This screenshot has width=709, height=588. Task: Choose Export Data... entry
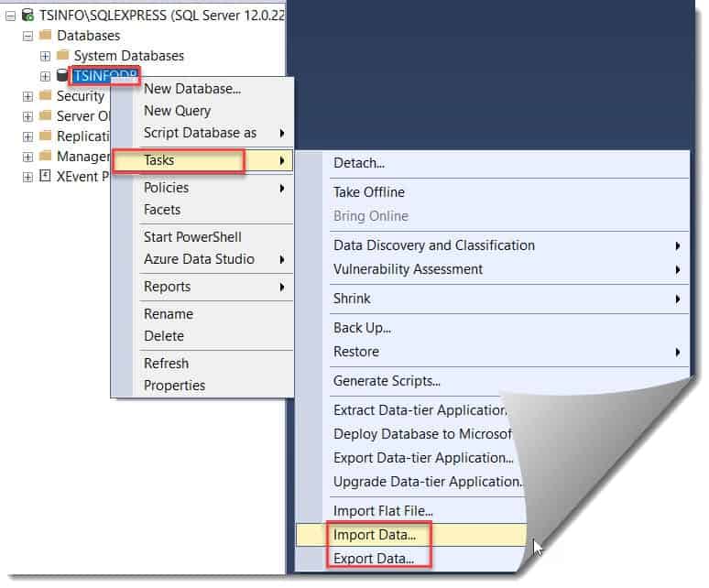point(374,559)
